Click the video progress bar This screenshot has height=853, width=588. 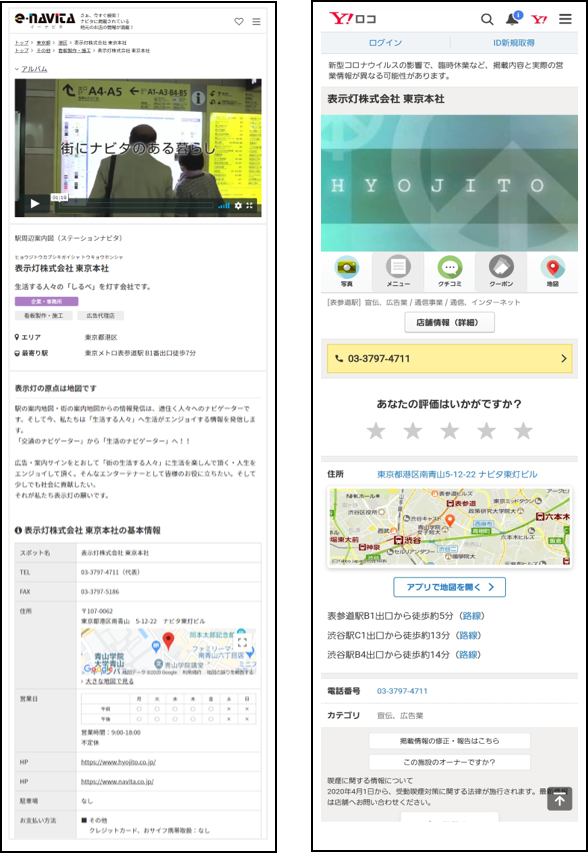pyautogui.click(x=137, y=206)
